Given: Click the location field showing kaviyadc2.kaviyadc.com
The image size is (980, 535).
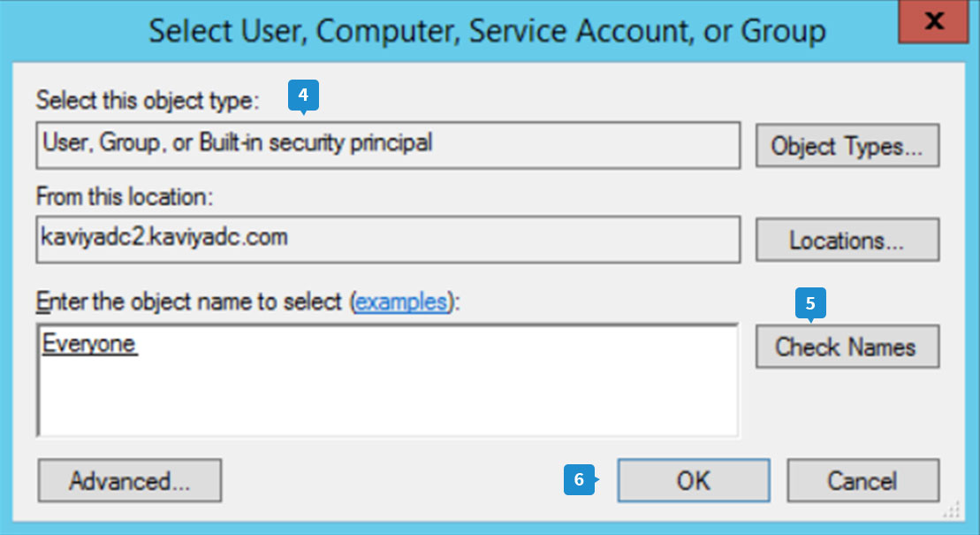Looking at the screenshot, I should tap(387, 239).
